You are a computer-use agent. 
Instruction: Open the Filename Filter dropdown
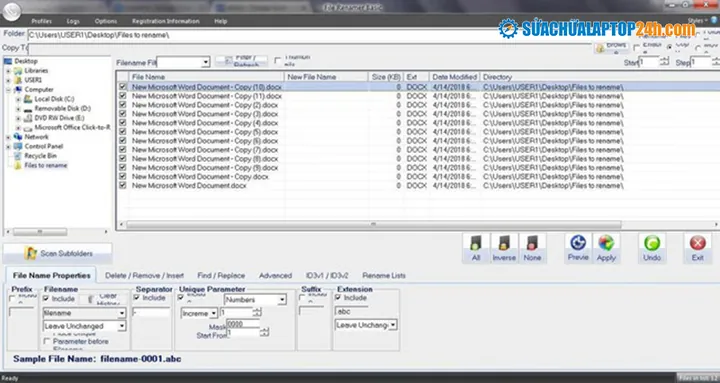206,62
